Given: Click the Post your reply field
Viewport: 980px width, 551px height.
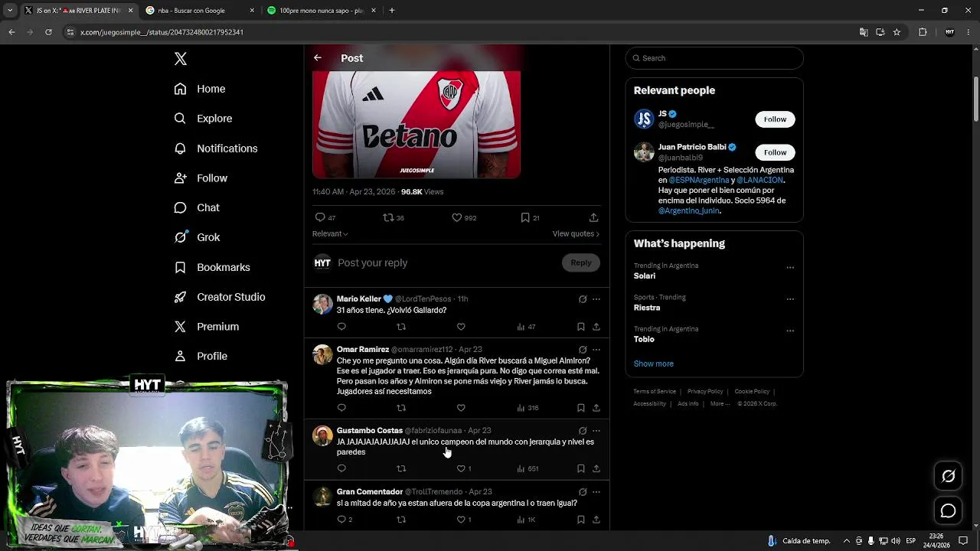Looking at the screenshot, I should point(448,262).
